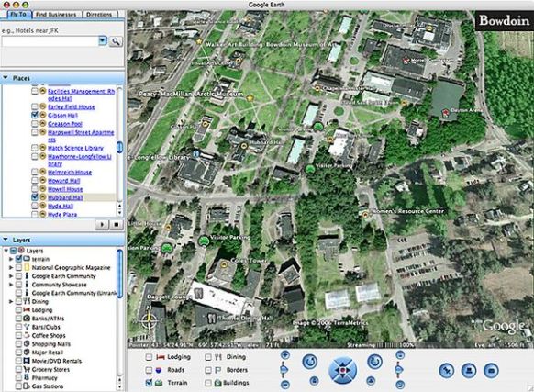This screenshot has height=392, width=534.
Task: Enable the Roads checkbox below the map
Action: [149, 370]
